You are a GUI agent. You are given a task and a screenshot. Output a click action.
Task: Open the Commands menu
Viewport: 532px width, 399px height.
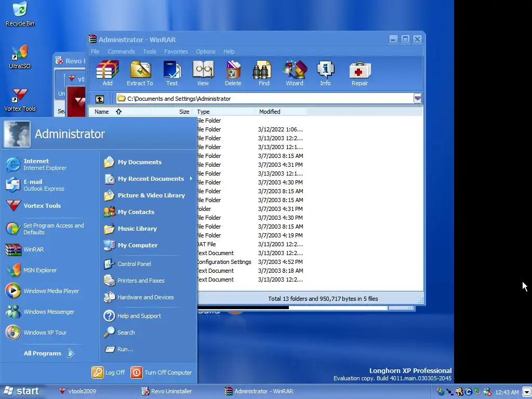[x=121, y=51]
